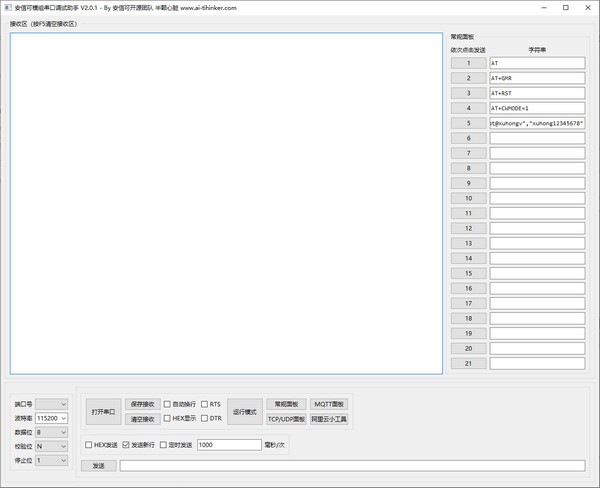Viewport: 600px width, 488px height.
Task: Click the 运行模式 button
Action: coord(245,411)
